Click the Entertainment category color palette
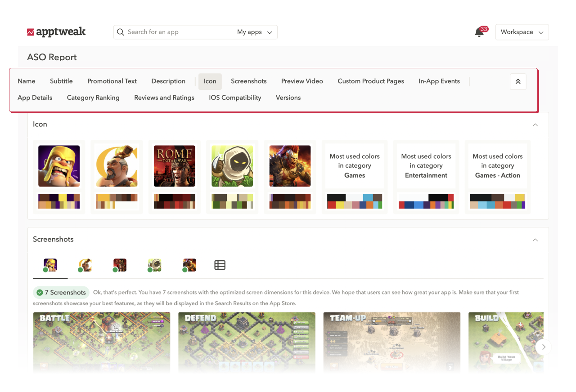Viewport: 576px width, 392px height. 426,201
